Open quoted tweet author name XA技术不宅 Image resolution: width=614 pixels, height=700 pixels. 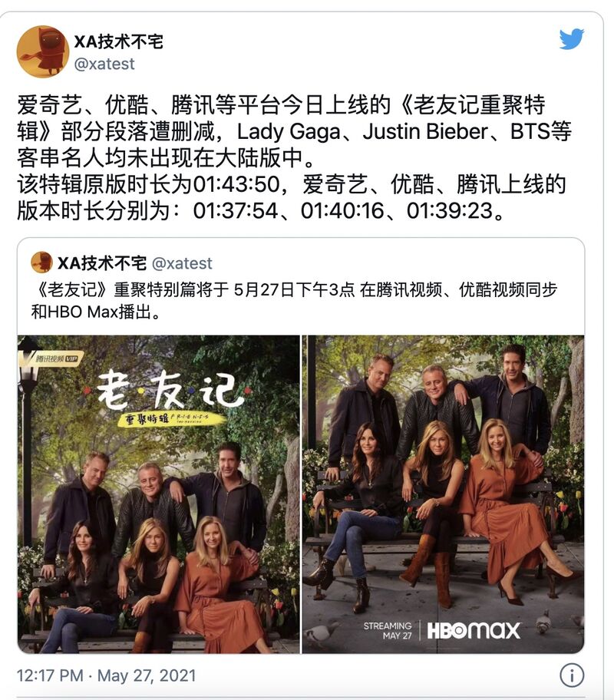(102, 263)
